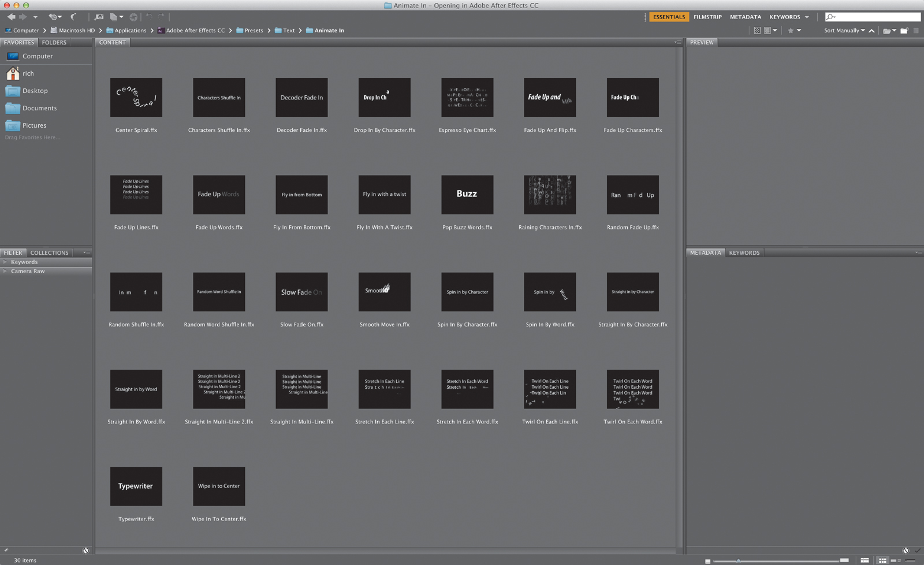Select the Smooth Move In.ffx thumbnail

tap(385, 292)
